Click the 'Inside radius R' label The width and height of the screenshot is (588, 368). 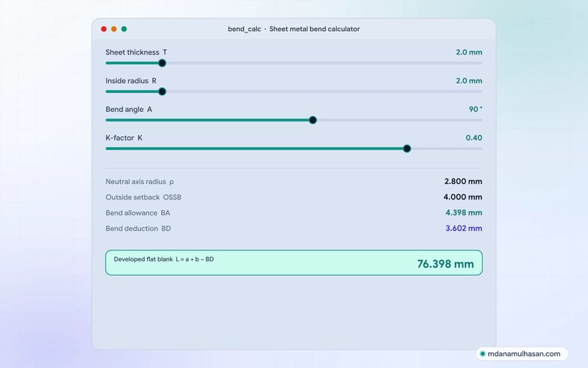131,81
